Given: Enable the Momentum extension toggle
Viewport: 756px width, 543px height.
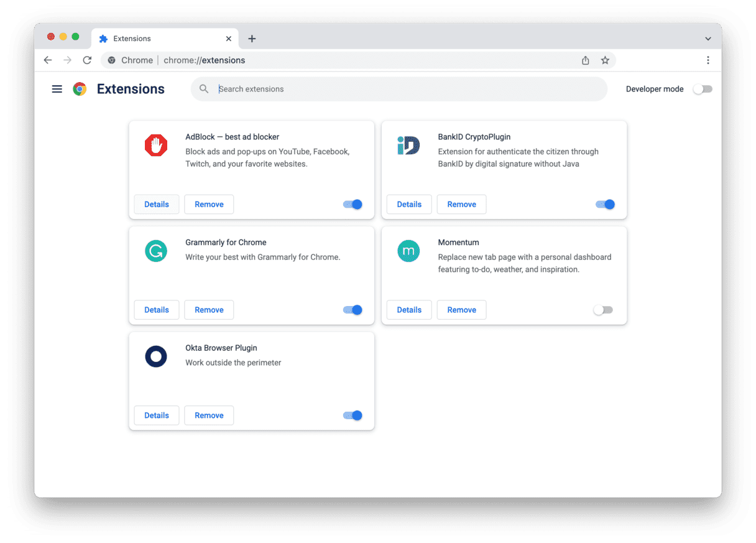Looking at the screenshot, I should pos(603,310).
